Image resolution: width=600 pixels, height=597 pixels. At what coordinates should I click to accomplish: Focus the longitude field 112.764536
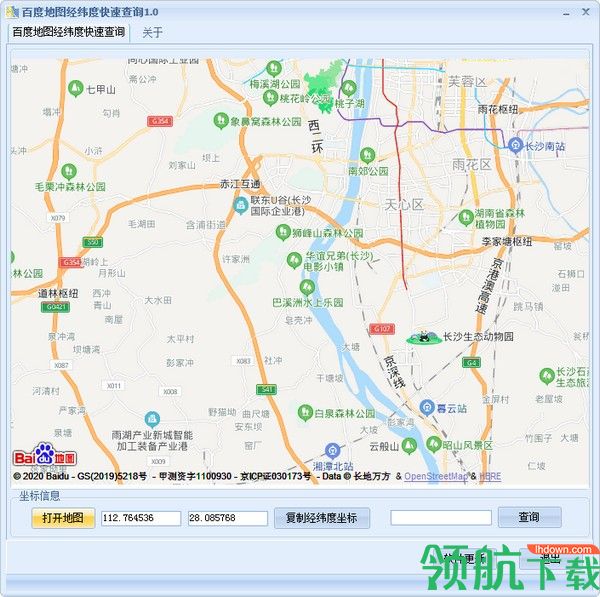(x=141, y=518)
